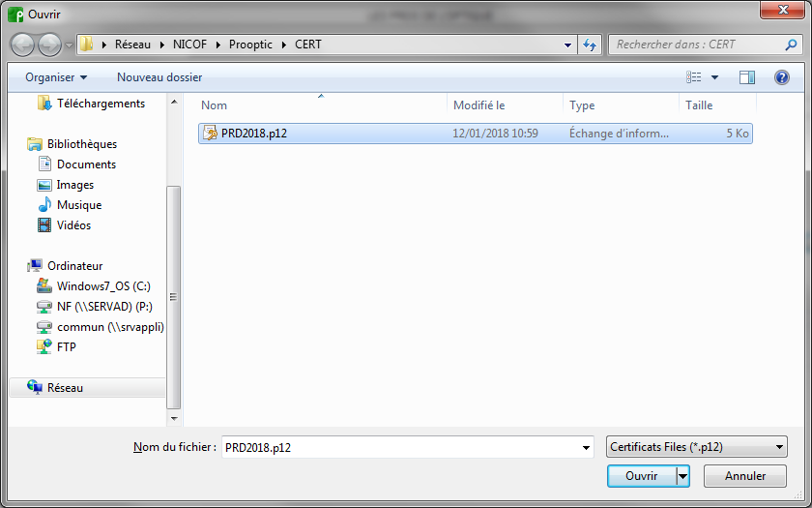The width and height of the screenshot is (812, 508).
Task: Open the Ouvrir button split arrow
Action: click(683, 476)
